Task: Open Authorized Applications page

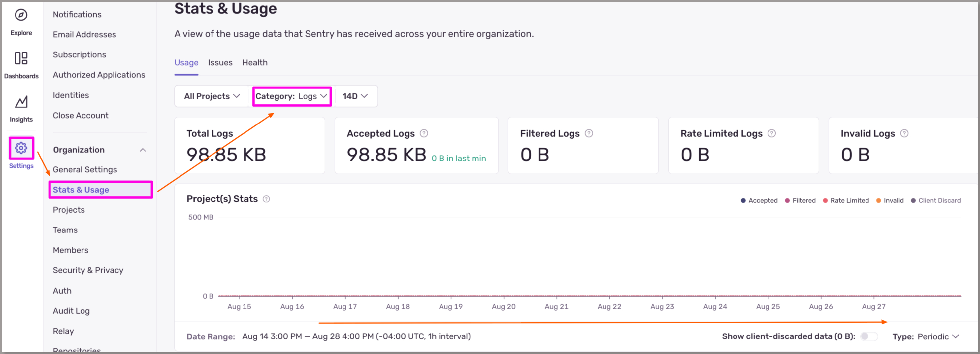Action: 99,75
